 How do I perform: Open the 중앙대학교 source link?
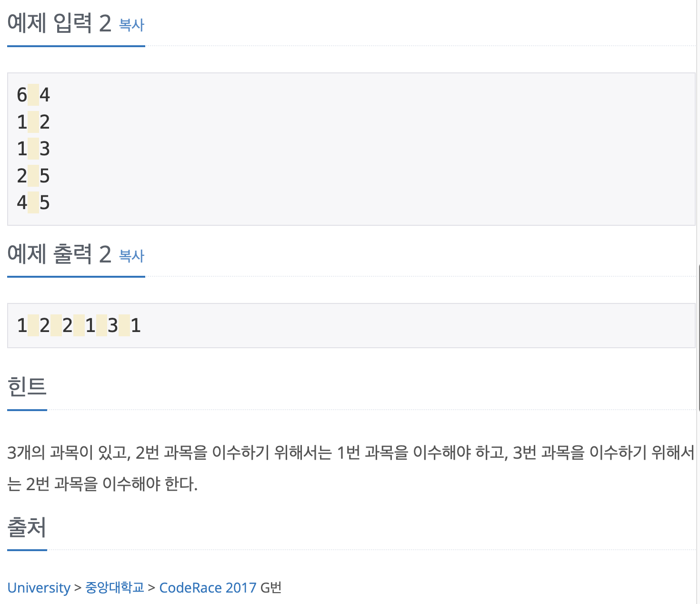pos(115,587)
